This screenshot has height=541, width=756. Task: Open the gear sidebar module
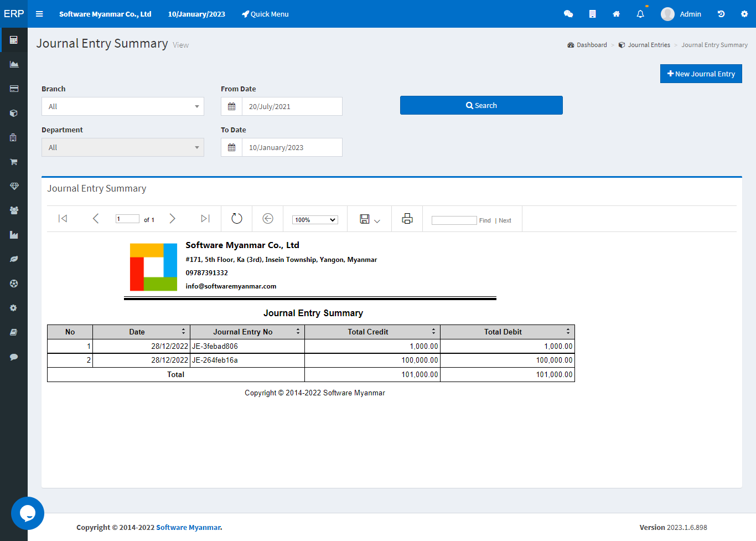(14, 308)
